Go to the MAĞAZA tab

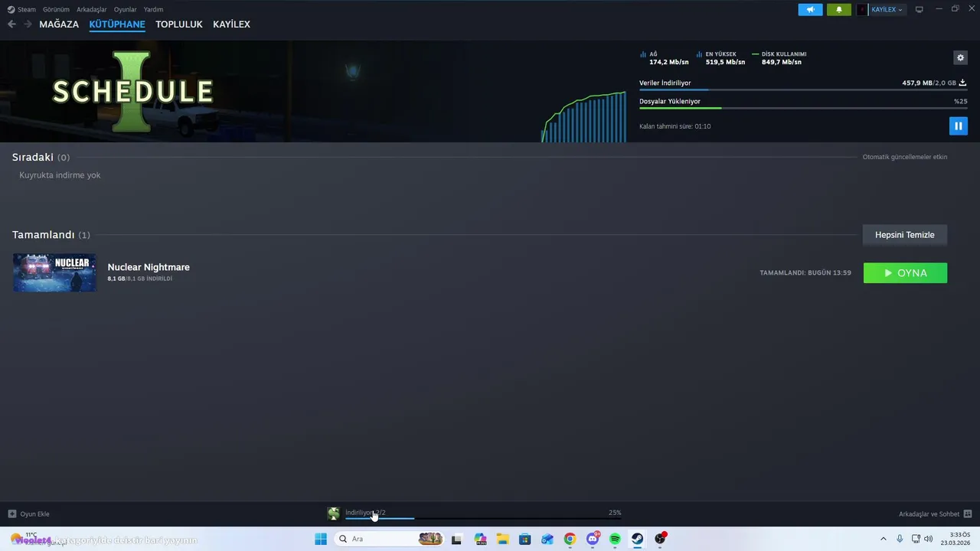click(59, 24)
